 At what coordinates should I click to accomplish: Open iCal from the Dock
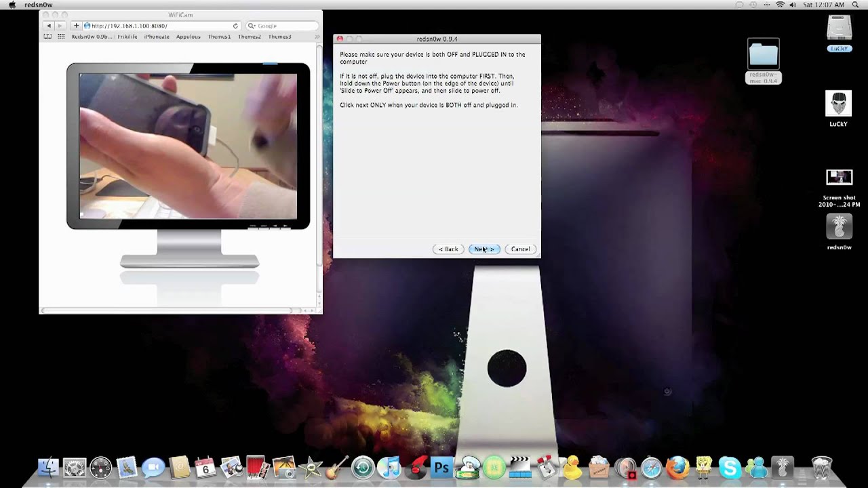tap(205, 467)
